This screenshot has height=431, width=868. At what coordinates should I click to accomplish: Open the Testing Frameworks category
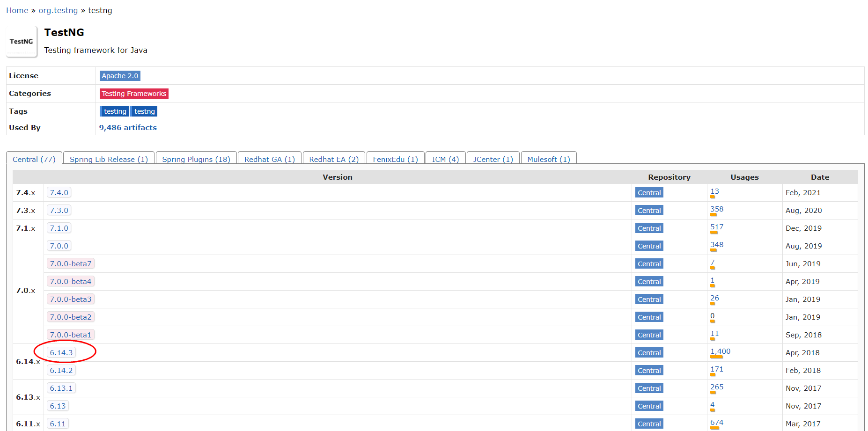coord(134,94)
